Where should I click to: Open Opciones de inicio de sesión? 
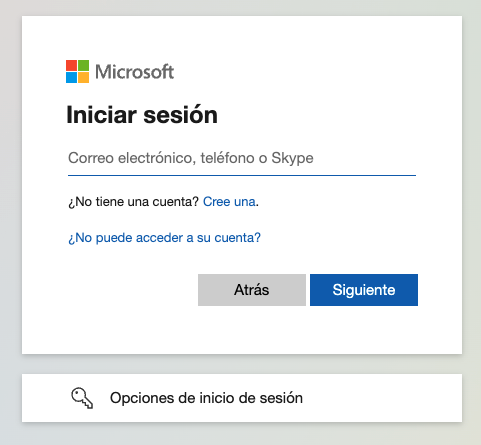[x=242, y=398]
